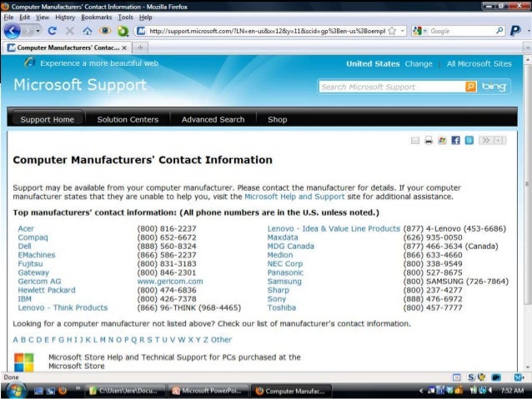The image size is (532, 399).
Task: Click the orange Bing search button
Action: click(x=470, y=87)
